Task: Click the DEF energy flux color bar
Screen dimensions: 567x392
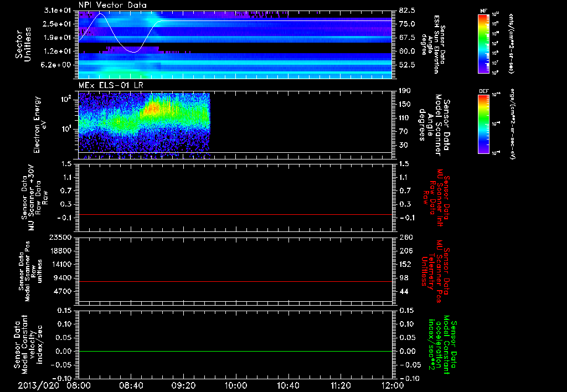Action: point(484,124)
